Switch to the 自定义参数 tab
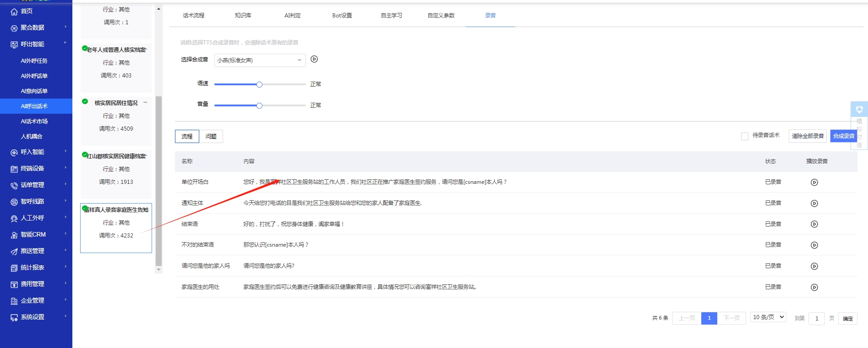The height and width of the screenshot is (348, 868). pos(441,16)
